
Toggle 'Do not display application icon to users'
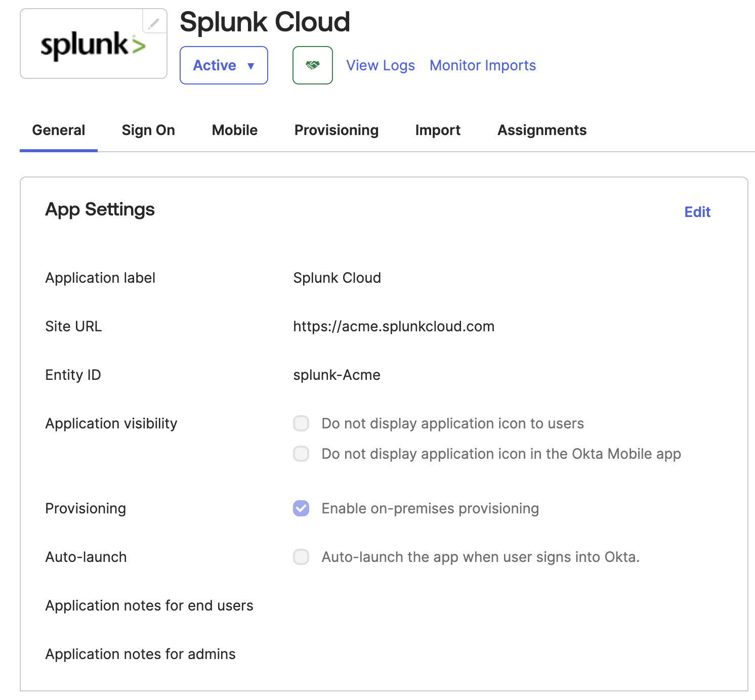point(301,423)
